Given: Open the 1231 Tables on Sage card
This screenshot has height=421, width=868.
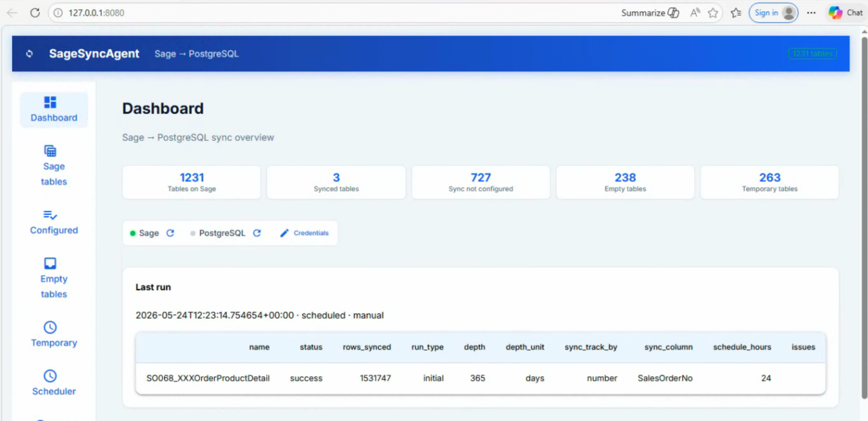Looking at the screenshot, I should pos(192,182).
